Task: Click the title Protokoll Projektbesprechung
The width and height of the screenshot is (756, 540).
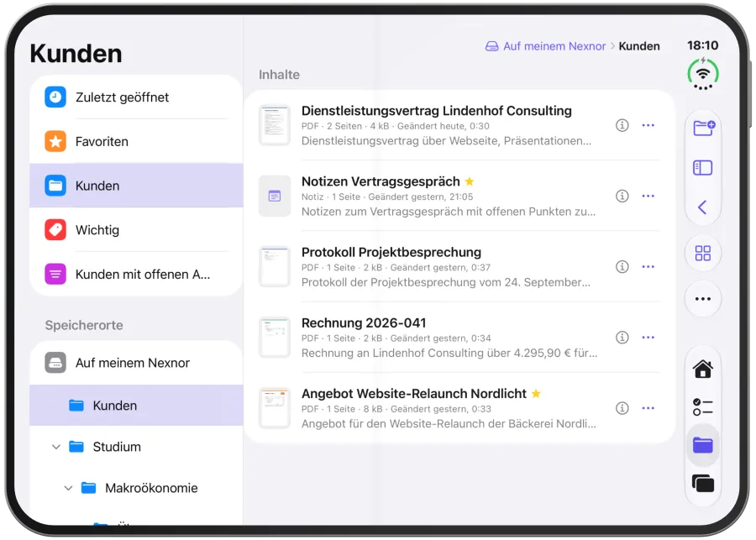Action: click(x=391, y=252)
